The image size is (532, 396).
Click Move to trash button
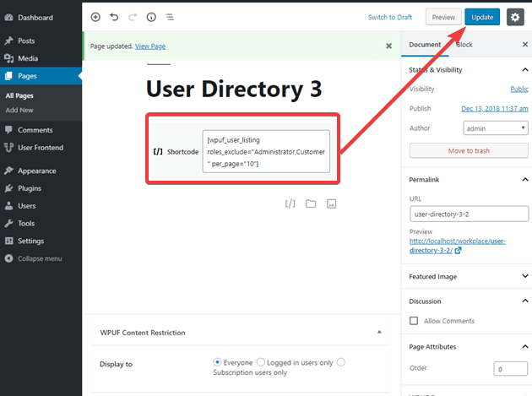tap(468, 150)
